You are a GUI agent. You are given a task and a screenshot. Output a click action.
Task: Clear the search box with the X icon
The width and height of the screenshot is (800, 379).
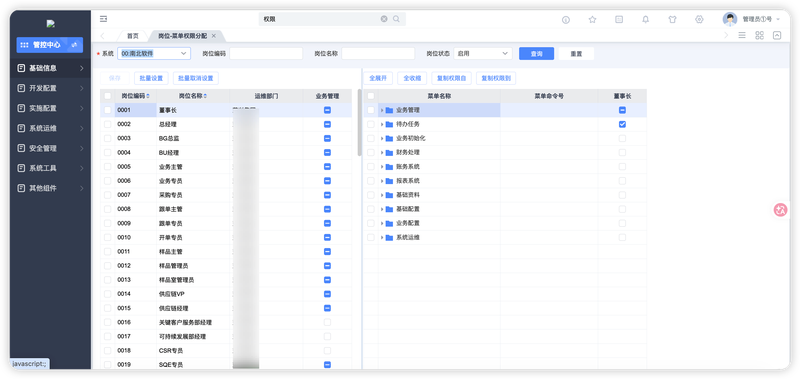point(384,19)
